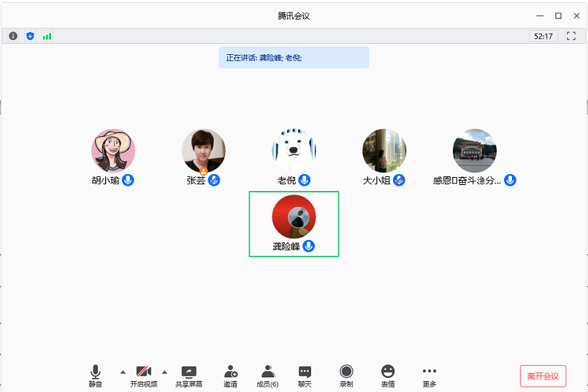Click the name label 感恩0奋斗...
Viewport: 588px width, 392px height.
(467, 181)
